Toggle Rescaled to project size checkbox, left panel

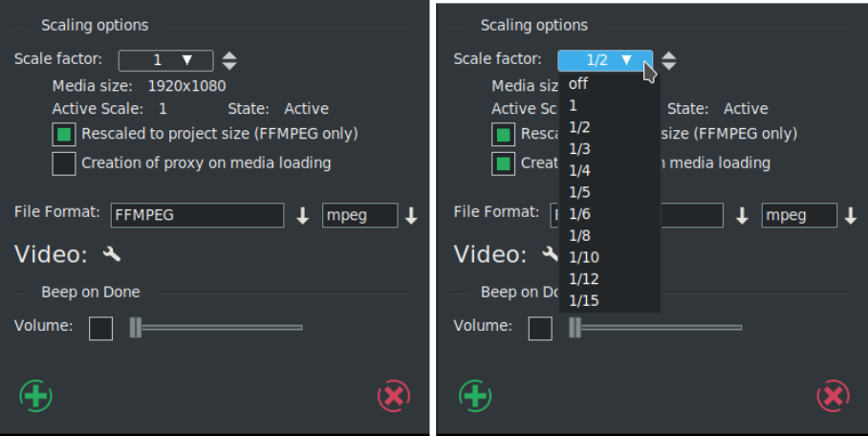click(x=64, y=135)
